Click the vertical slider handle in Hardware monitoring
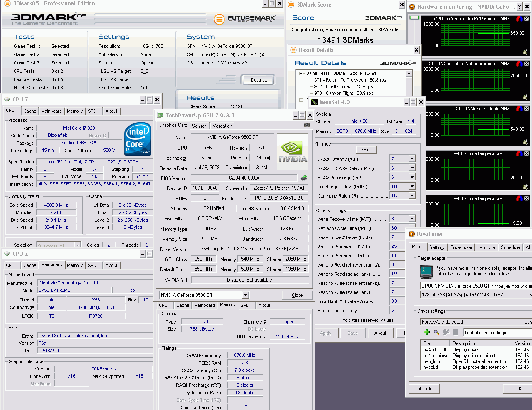532x410 pixels. (x=414, y=17)
